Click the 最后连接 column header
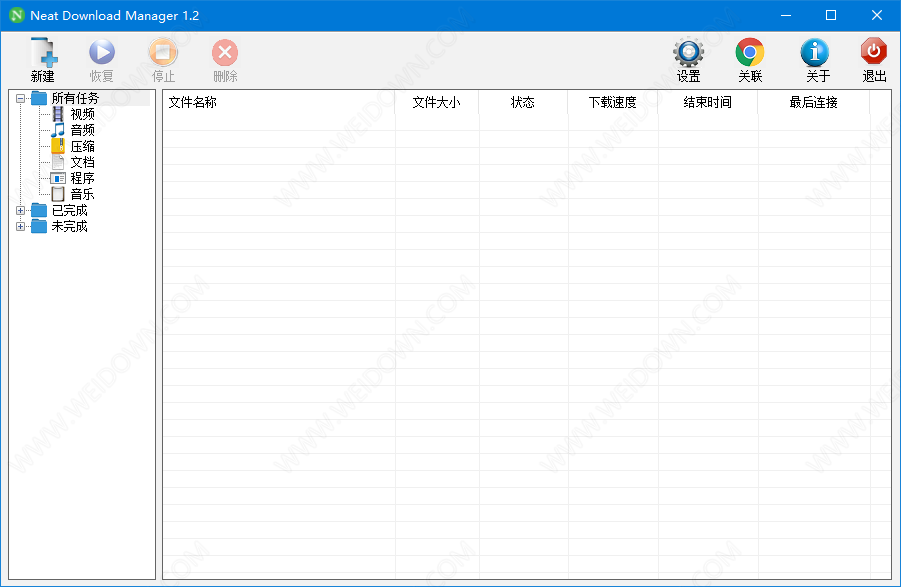 coord(813,102)
